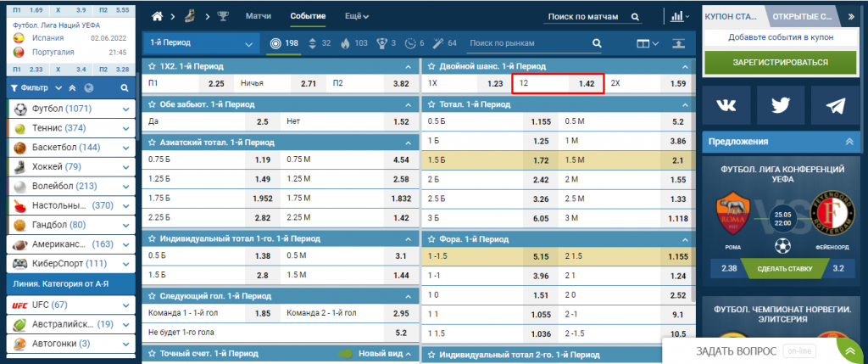
Task: Click the Поиск по рынкам search field
Action: tap(528, 43)
